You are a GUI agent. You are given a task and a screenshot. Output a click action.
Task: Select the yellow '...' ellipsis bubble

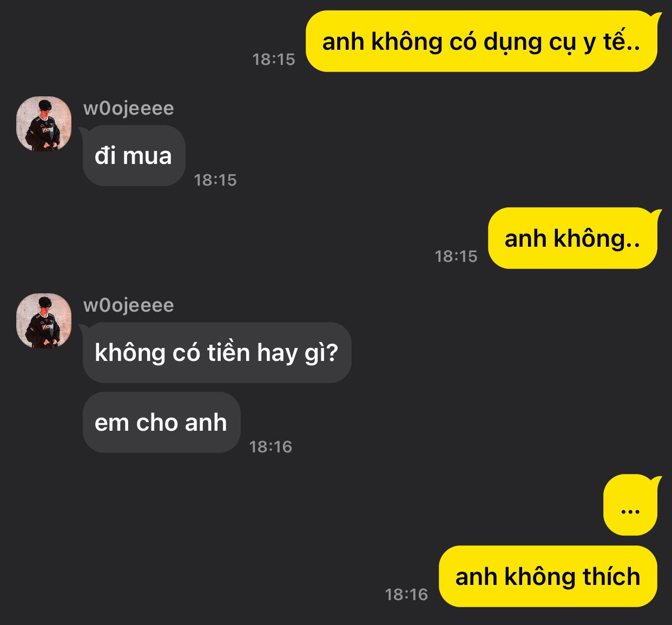click(x=630, y=505)
